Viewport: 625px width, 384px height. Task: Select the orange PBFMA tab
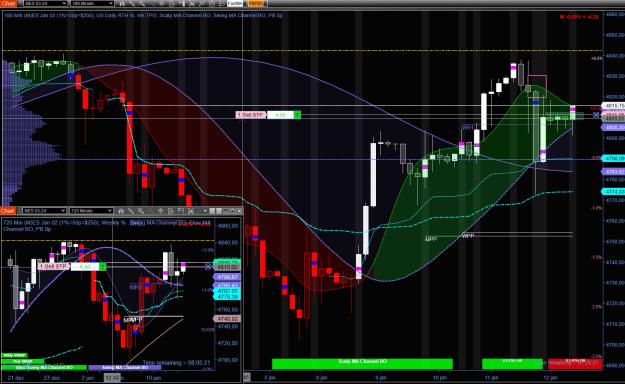tap(256, 4)
